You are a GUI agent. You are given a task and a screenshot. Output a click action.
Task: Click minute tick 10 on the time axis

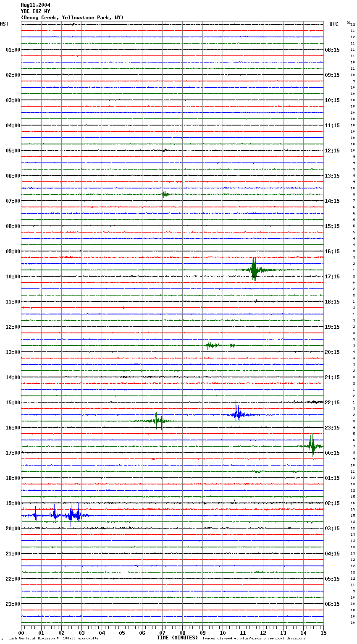pos(223,633)
